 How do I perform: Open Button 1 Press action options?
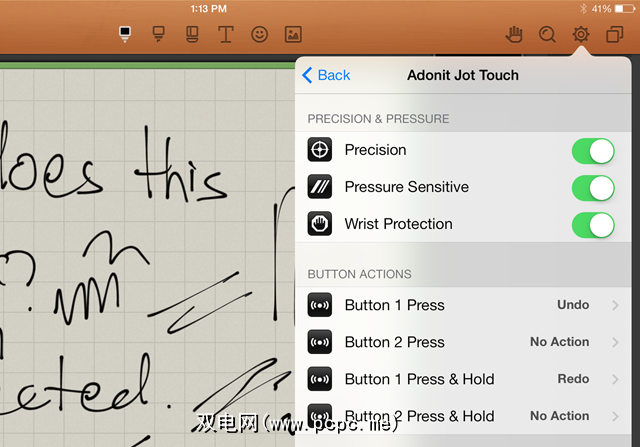tap(463, 305)
